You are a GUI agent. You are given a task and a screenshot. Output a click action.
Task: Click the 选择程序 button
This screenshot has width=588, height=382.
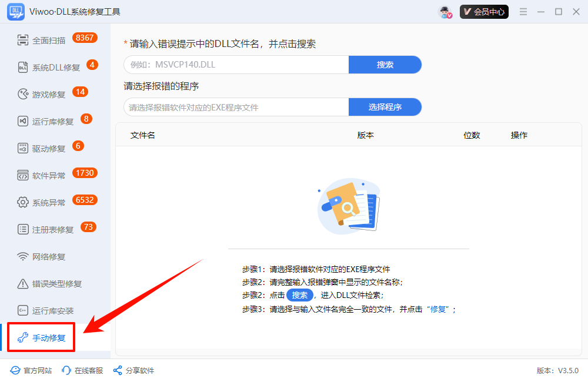(x=385, y=107)
